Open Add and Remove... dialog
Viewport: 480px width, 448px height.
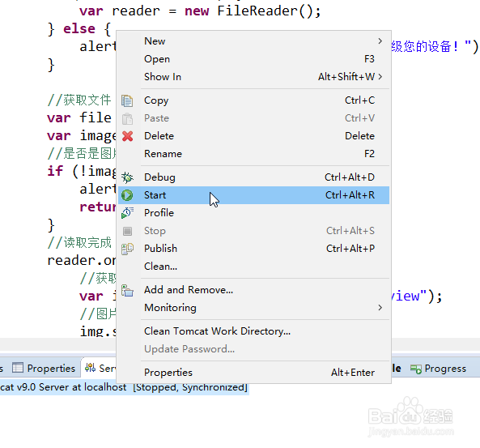[253, 290]
